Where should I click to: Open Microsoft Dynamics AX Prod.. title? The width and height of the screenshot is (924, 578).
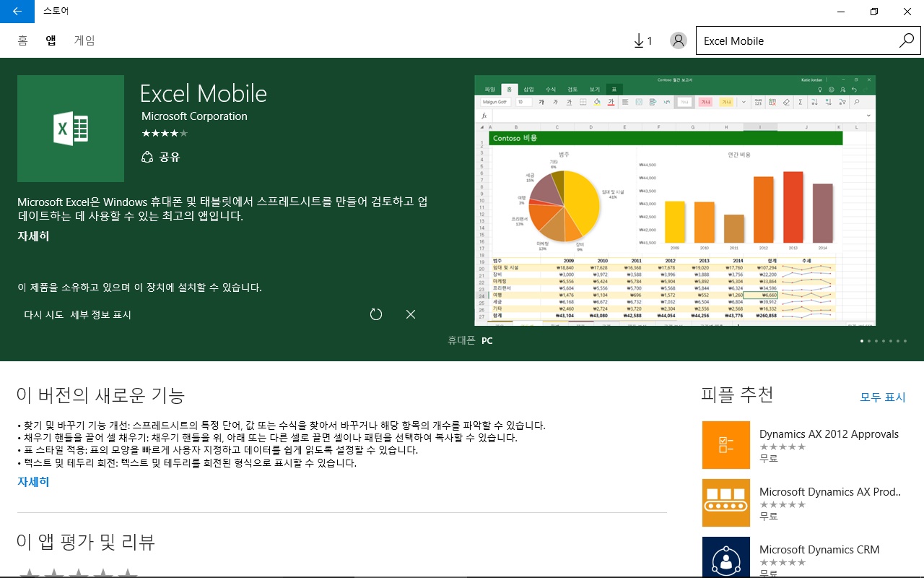tap(830, 492)
